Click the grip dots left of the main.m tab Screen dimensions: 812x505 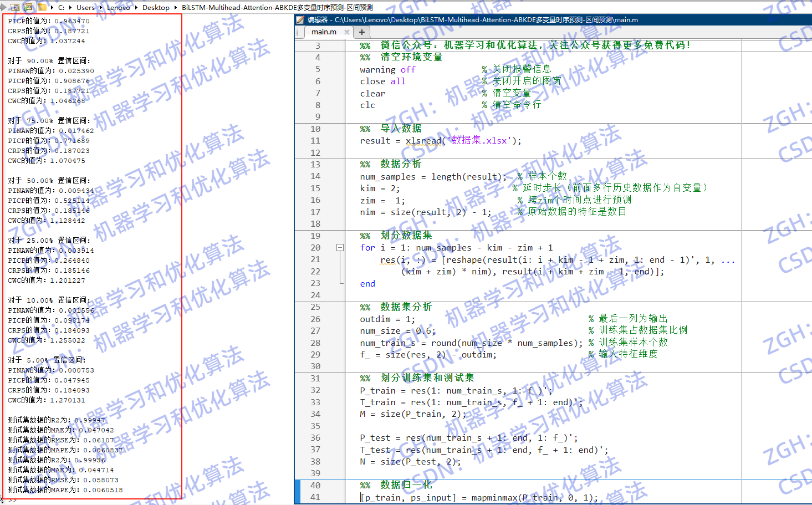tap(298, 32)
